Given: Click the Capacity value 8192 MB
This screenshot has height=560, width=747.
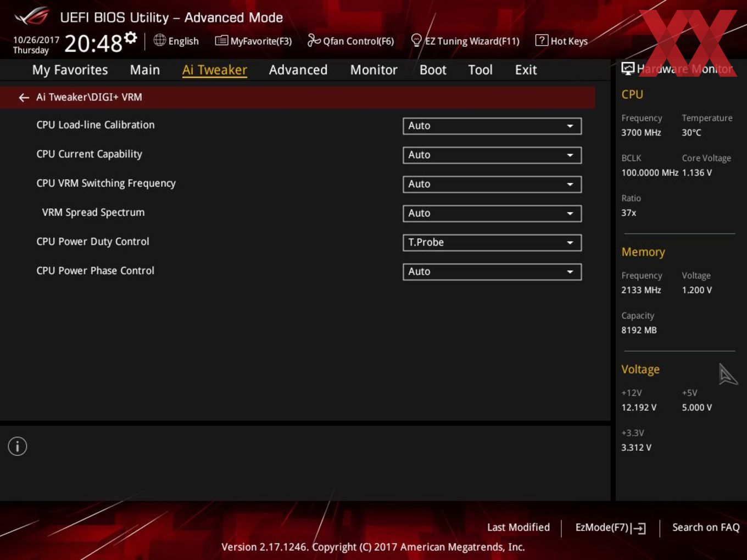Looking at the screenshot, I should pos(639,330).
